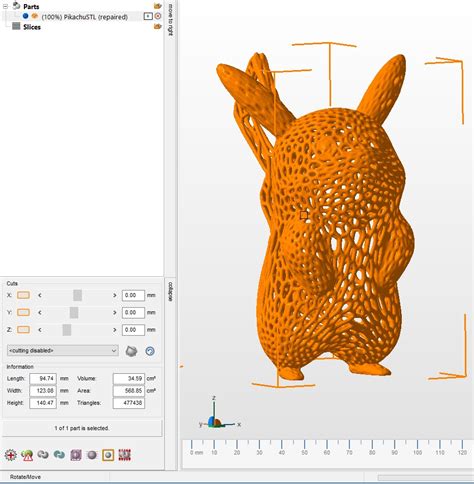Click the vertical "collapse" tab

point(171,292)
